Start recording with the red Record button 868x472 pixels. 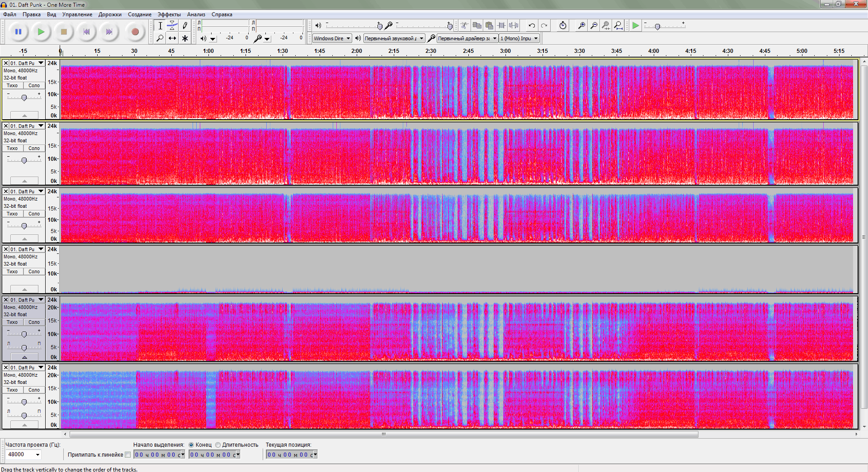pos(135,32)
